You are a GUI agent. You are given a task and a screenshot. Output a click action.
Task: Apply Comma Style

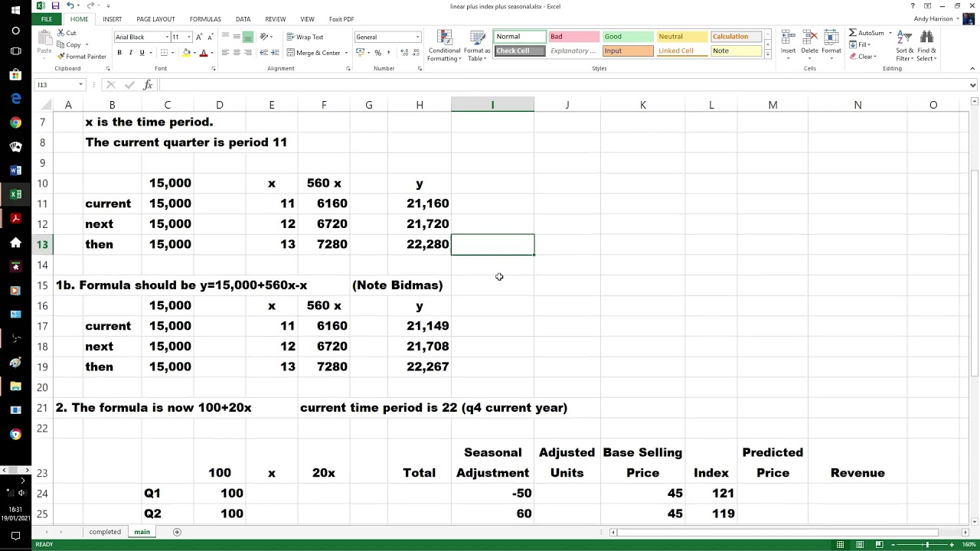coord(389,53)
